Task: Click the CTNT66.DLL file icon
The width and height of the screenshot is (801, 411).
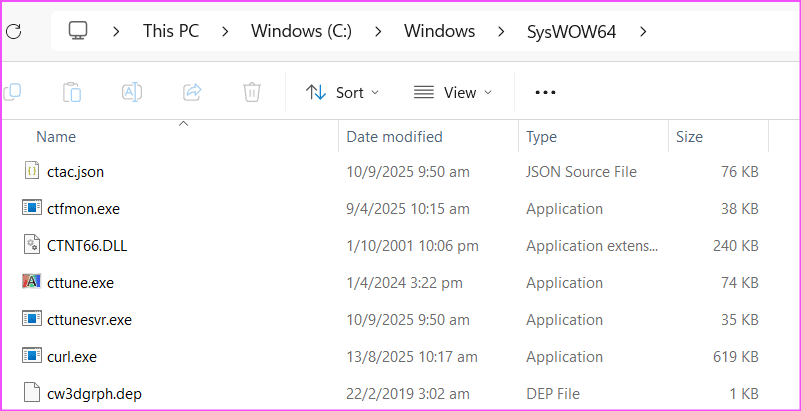Action: click(32, 245)
